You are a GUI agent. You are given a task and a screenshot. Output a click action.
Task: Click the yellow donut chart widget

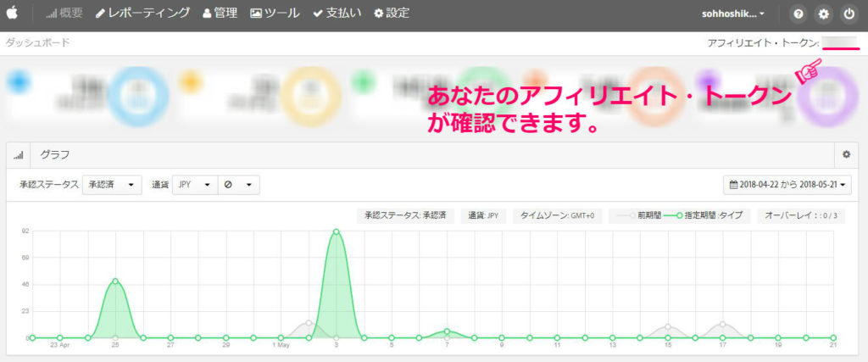point(310,97)
